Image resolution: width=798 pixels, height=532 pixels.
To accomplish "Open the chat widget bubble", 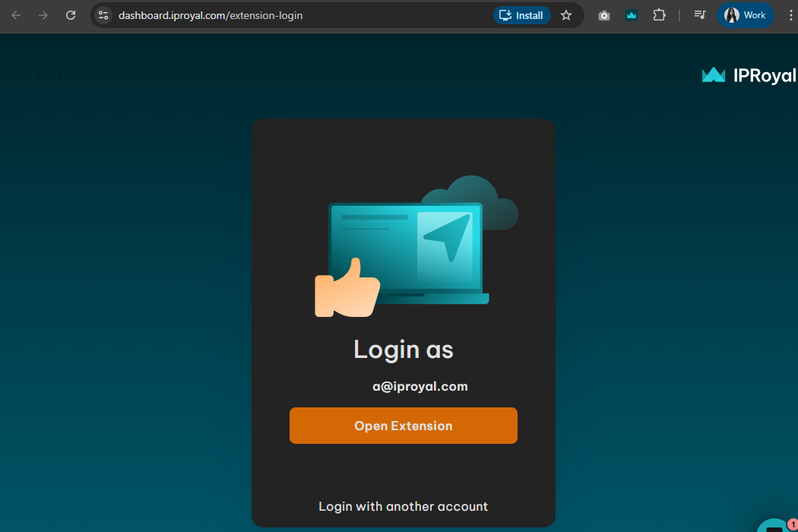I will pyautogui.click(x=775, y=524).
